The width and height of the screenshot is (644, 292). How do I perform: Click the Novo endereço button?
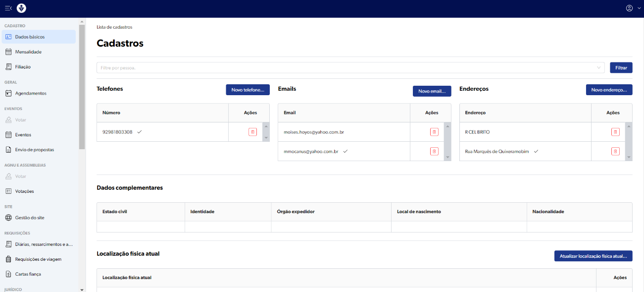coord(609,90)
